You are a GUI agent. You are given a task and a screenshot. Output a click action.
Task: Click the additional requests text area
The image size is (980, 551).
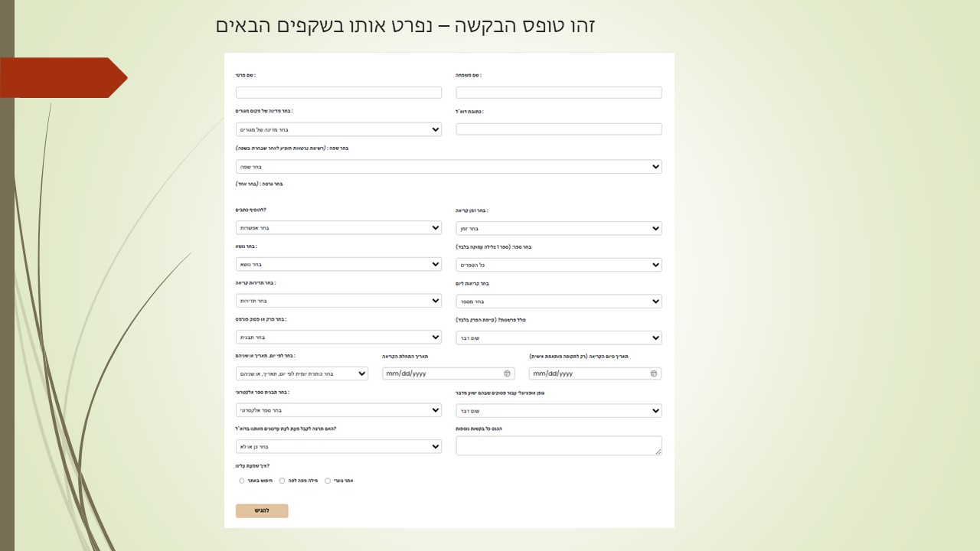[559, 445]
